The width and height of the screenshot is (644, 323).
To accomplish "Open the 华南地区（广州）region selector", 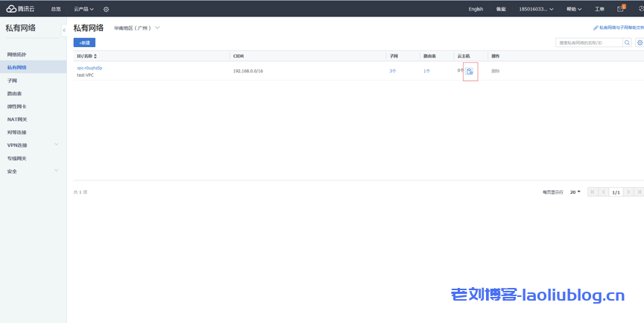I will pos(137,28).
